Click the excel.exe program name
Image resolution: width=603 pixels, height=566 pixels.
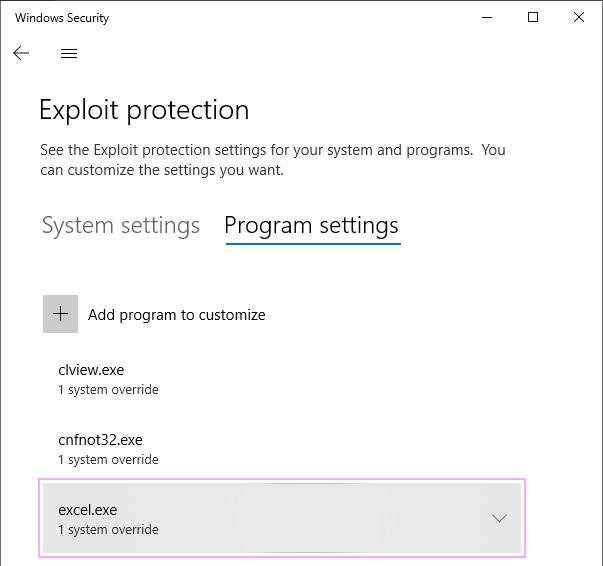88,510
